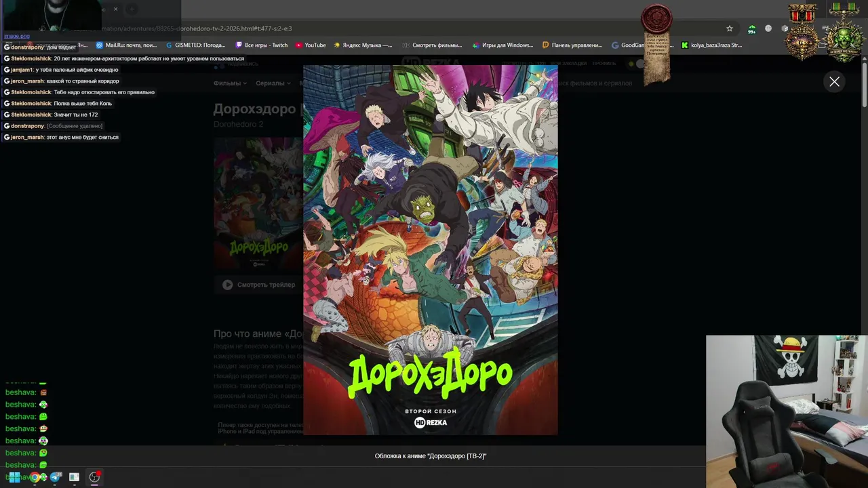
Task: Switch to Chrome in the taskbar
Action: point(34,477)
